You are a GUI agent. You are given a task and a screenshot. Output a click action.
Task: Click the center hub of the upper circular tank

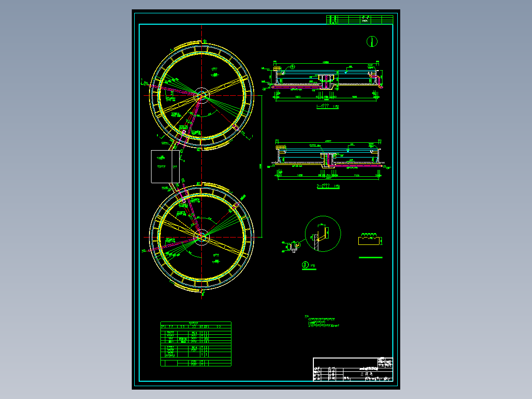(201, 95)
